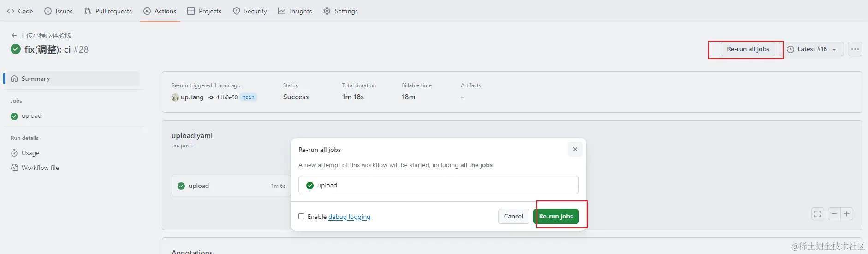Open the Pull requests tab
Image resolution: width=868 pixels, height=254 pixels.
click(x=108, y=11)
